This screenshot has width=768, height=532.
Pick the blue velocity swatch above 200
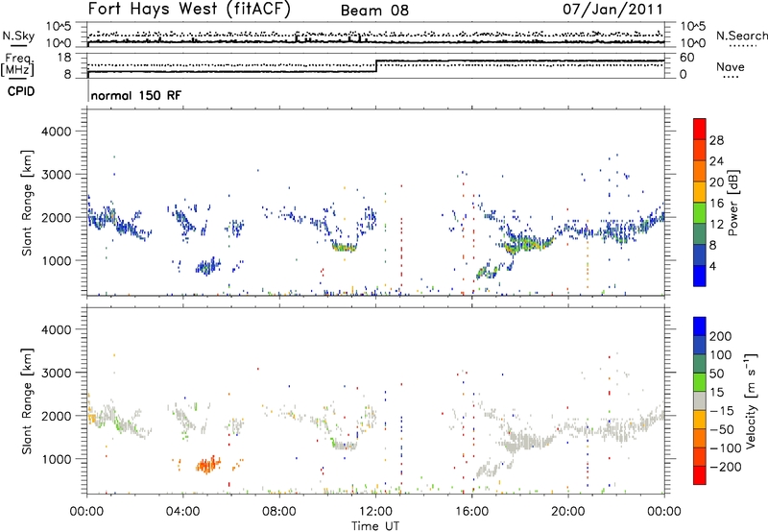point(700,326)
